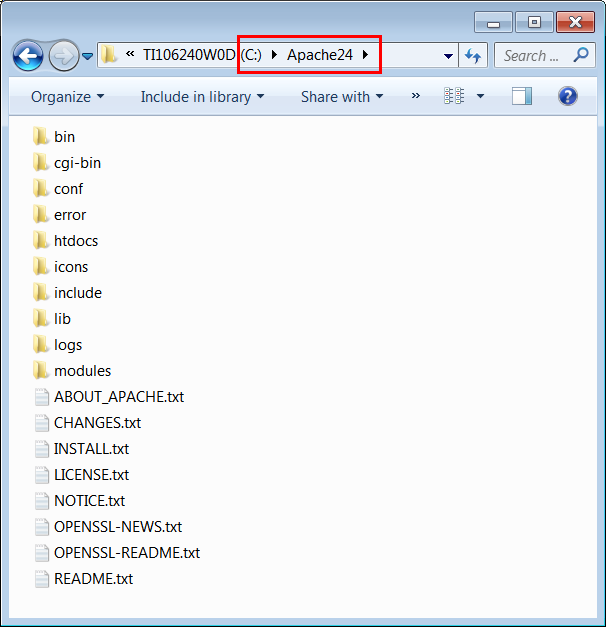Click the greyed Forward arrow button

point(64,56)
